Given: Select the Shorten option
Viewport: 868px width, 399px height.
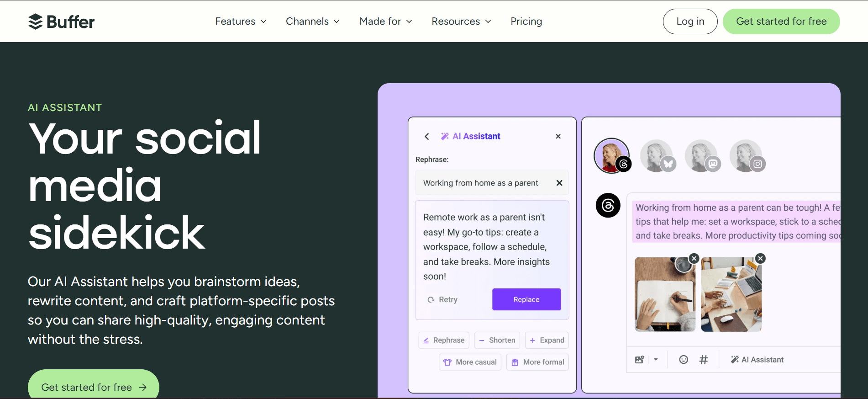Looking at the screenshot, I should point(497,340).
